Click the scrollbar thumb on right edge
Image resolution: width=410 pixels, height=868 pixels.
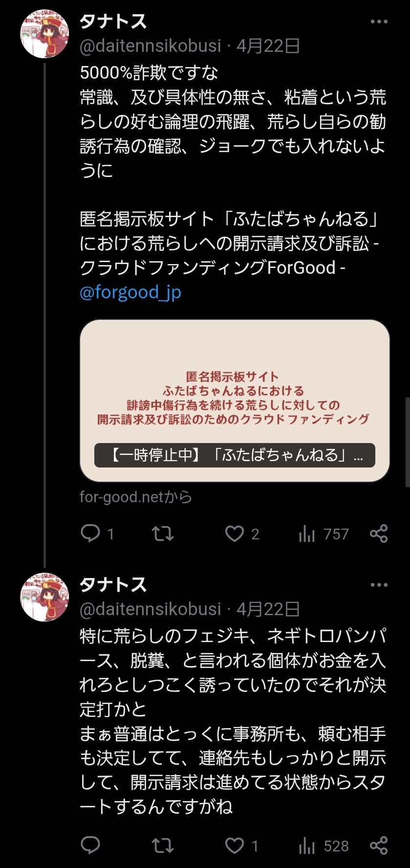tap(408, 442)
